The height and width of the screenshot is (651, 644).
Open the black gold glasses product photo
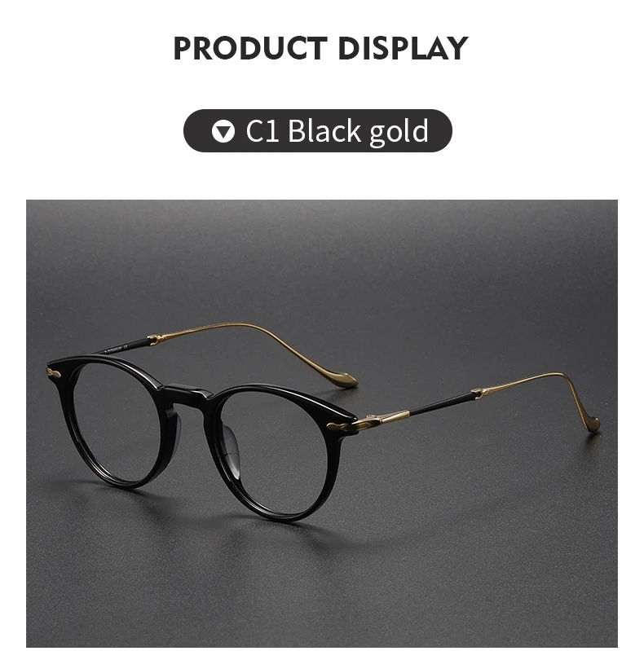321,423
